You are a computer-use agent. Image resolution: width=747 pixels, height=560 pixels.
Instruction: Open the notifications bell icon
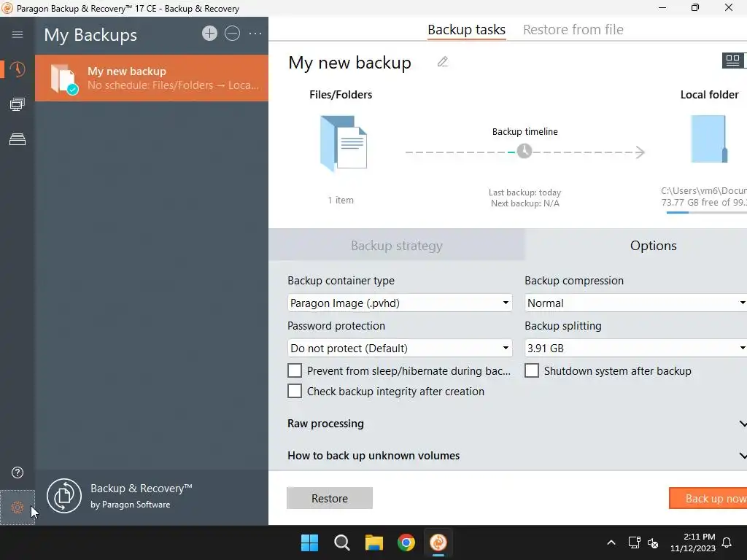727,542
